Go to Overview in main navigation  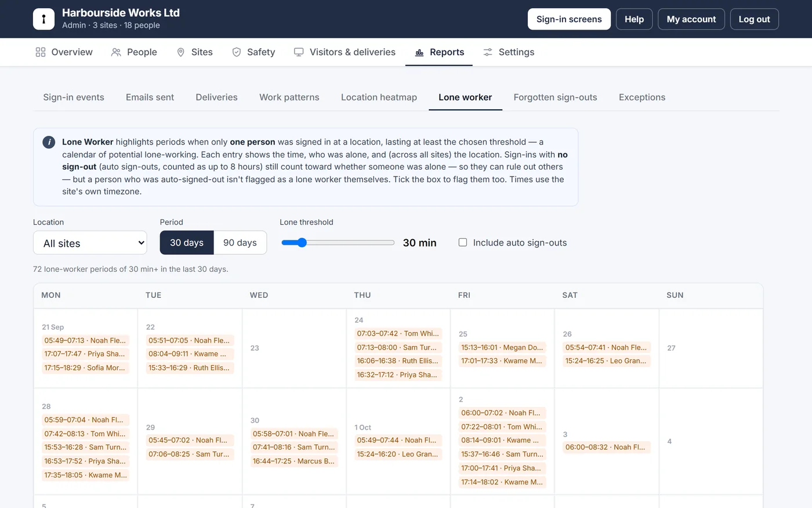click(x=64, y=52)
